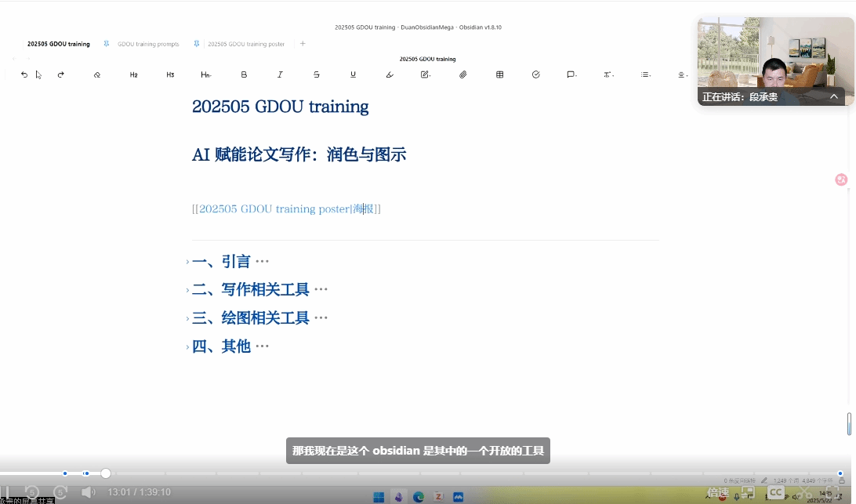Toggle strikethrough formatting

(317, 74)
